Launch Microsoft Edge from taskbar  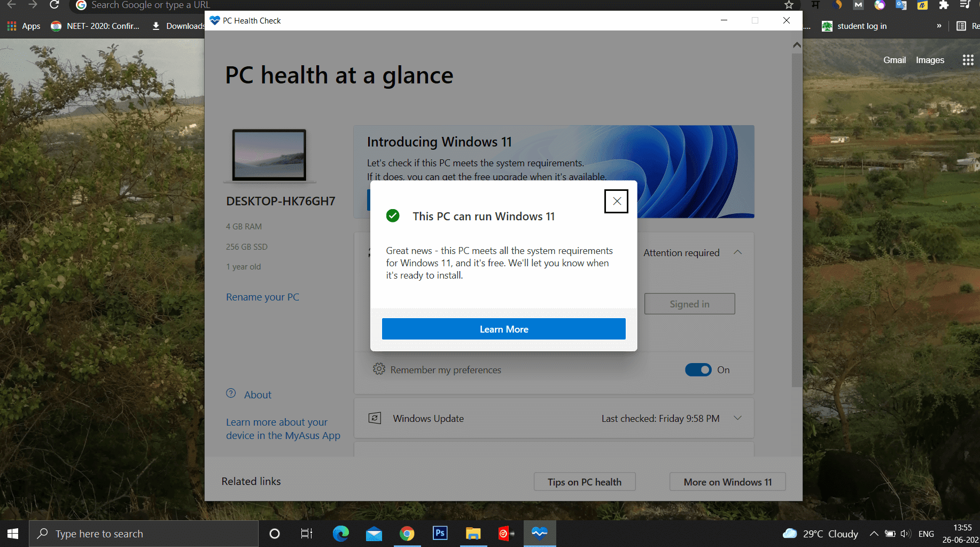point(340,534)
